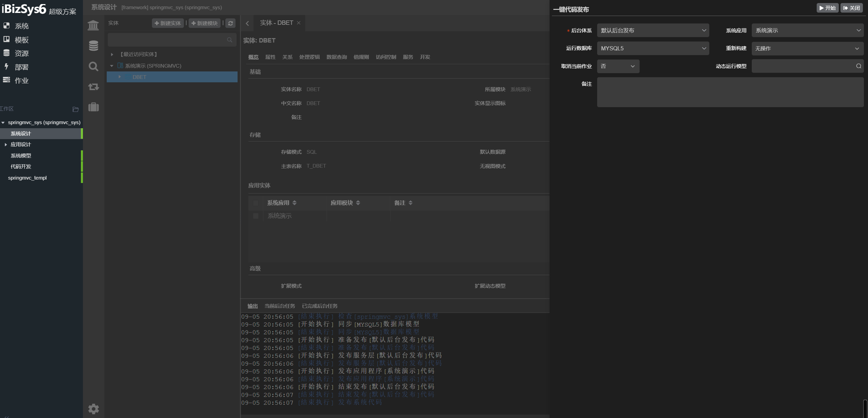Open the 输出 tab

pyautogui.click(x=253, y=306)
